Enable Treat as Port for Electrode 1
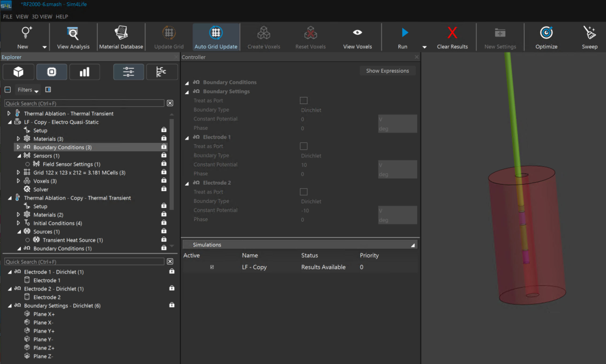Image resolution: width=606 pixels, height=364 pixels. coord(303,146)
